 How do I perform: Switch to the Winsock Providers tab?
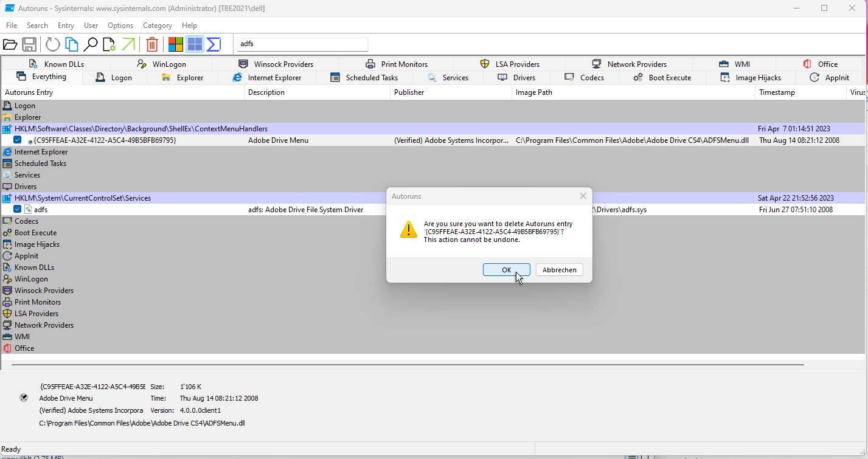[276, 64]
